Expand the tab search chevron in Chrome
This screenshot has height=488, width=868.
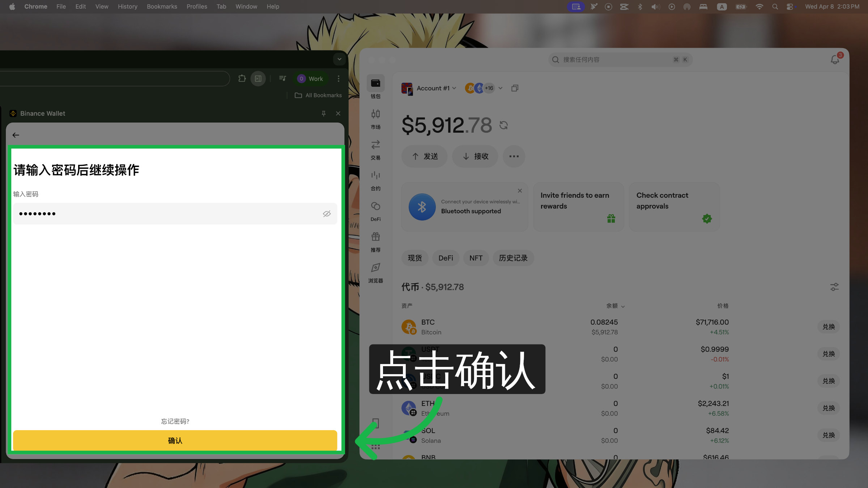click(x=339, y=59)
